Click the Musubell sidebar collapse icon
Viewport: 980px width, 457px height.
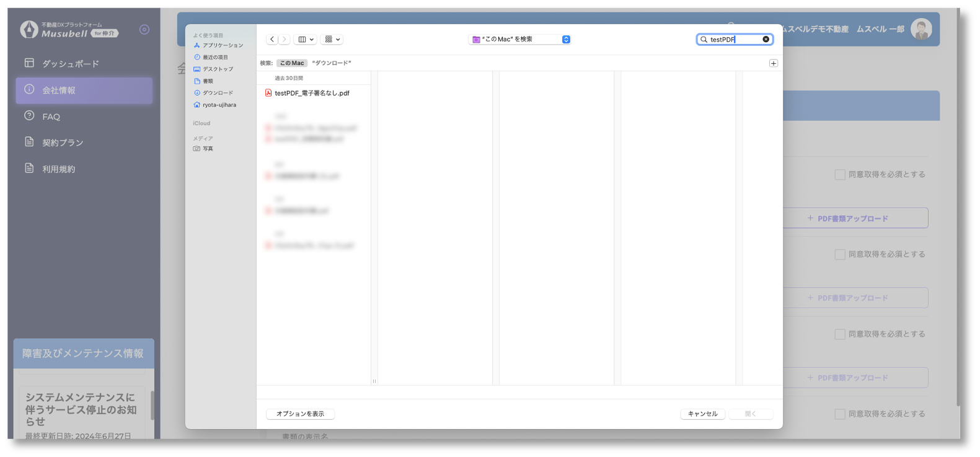(x=144, y=29)
